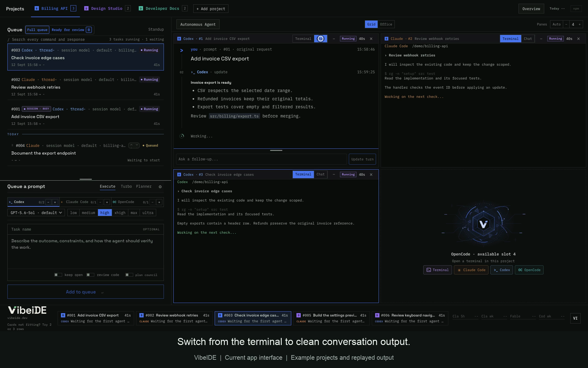Switch Claude #2 pane to Chat view
The height and width of the screenshot is (368, 588).
528,39
